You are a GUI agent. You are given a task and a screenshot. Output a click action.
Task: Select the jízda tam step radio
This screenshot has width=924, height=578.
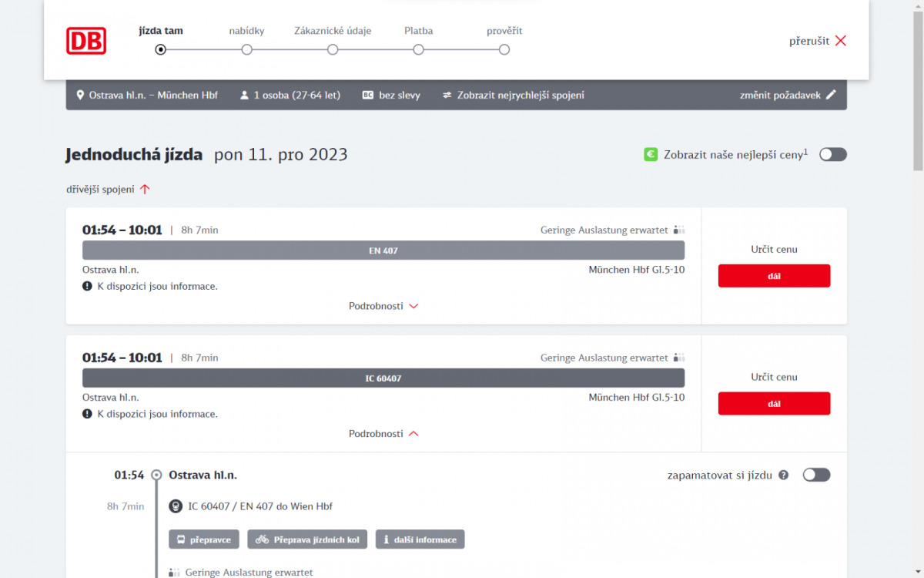160,49
